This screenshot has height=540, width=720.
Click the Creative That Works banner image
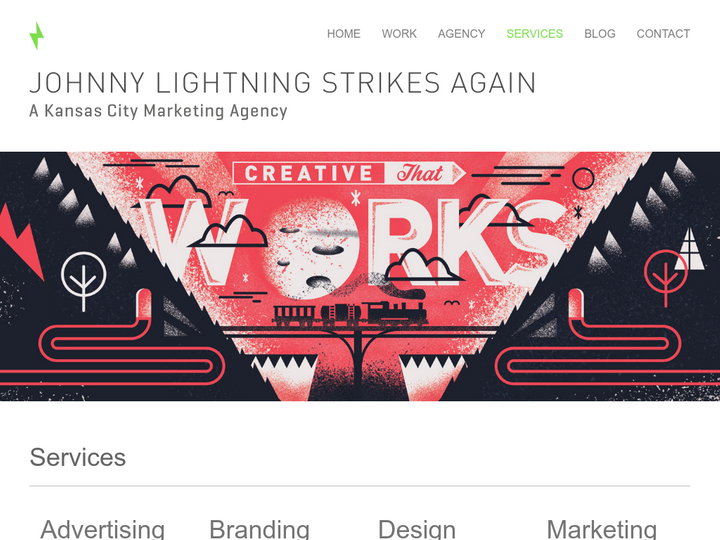[x=360, y=276]
